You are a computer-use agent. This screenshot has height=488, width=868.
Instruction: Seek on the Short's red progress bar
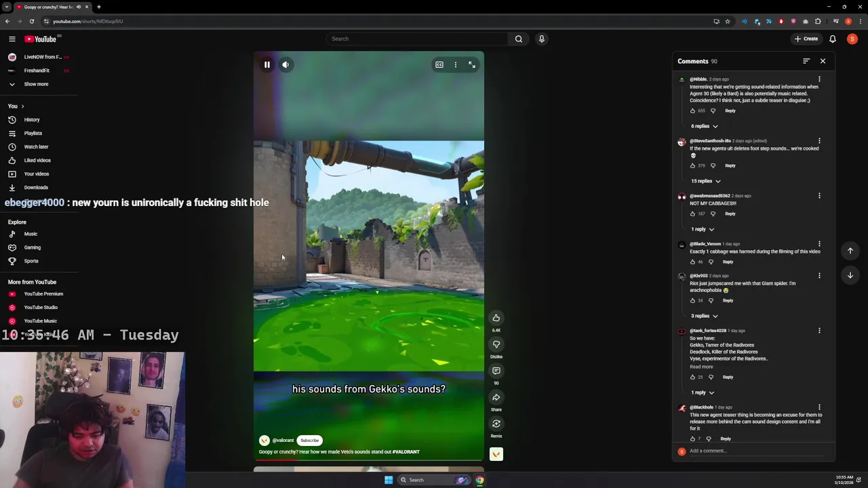(369, 460)
